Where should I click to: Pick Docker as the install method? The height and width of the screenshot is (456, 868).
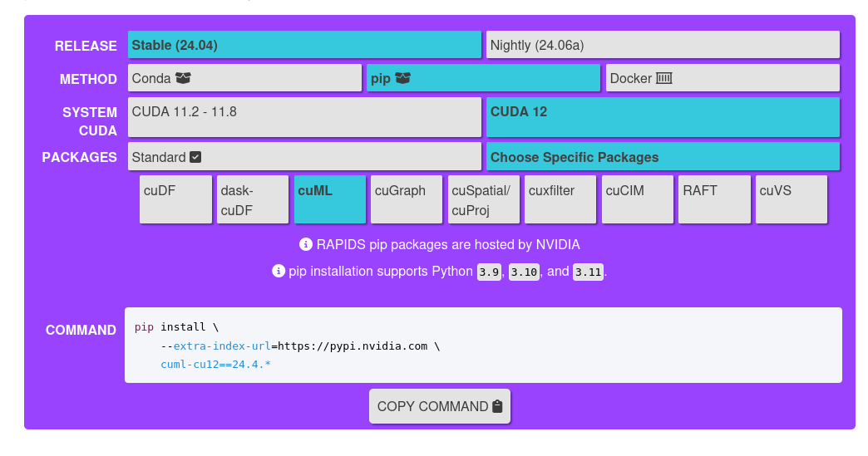(723, 78)
